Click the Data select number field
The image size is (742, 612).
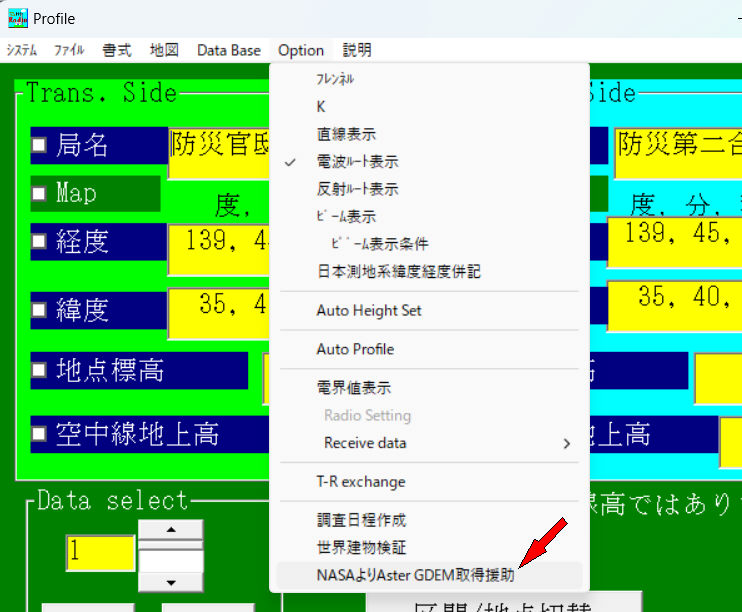100,553
